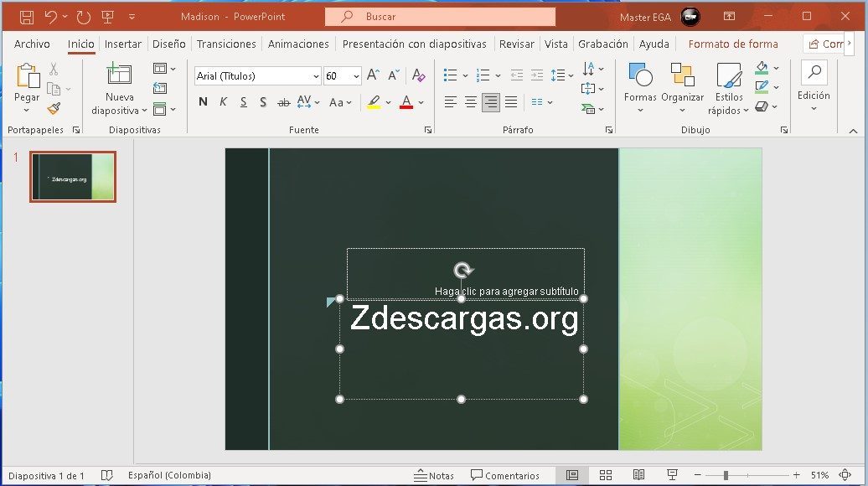The image size is (868, 486).
Task: Justify the text
Action: pyautogui.click(x=511, y=102)
